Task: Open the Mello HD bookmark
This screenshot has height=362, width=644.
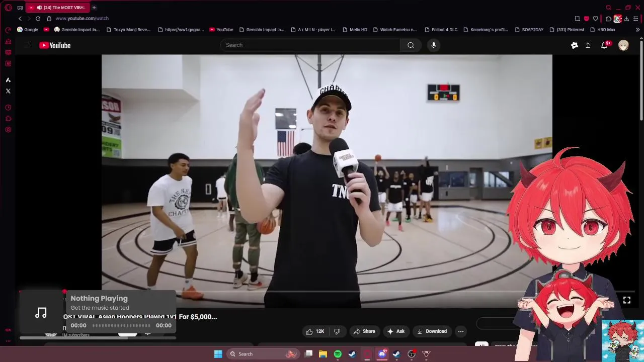Action: click(x=354, y=30)
